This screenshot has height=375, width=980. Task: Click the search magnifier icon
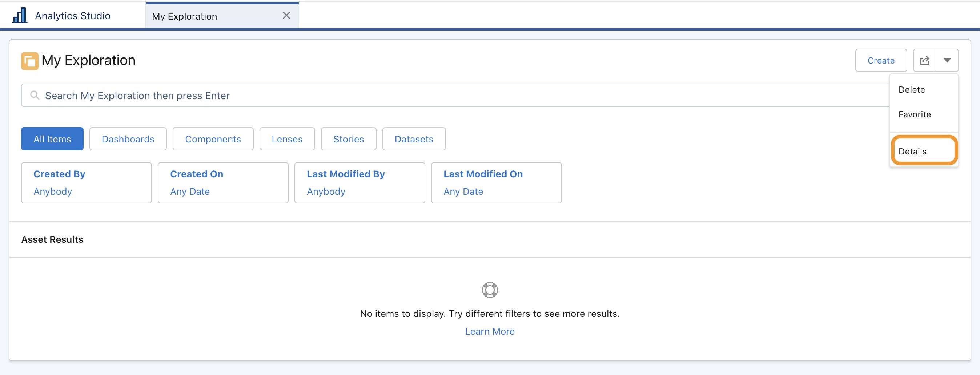[x=35, y=95]
